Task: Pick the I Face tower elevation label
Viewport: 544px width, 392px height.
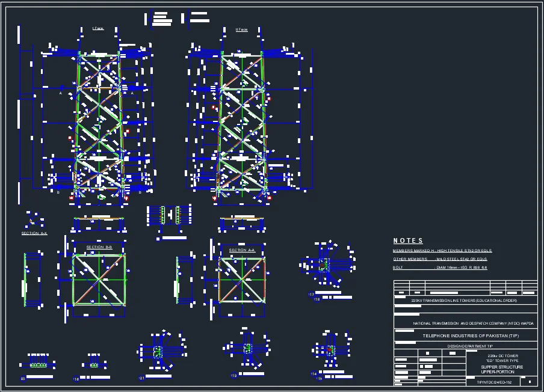Action: (x=98, y=29)
